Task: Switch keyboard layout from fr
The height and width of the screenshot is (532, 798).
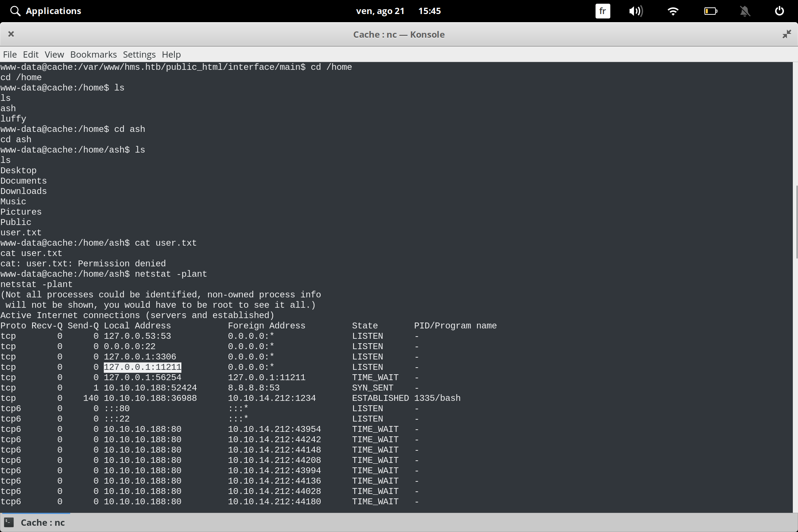Action: (x=602, y=11)
